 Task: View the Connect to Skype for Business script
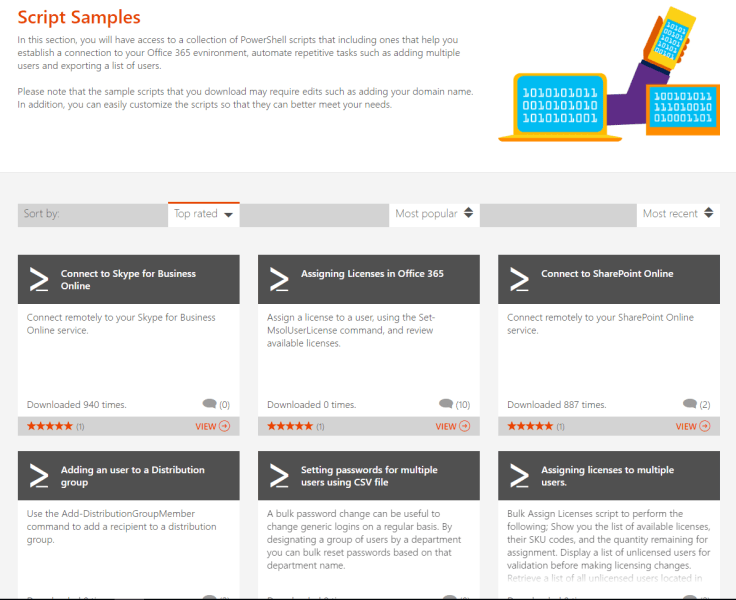(212, 426)
